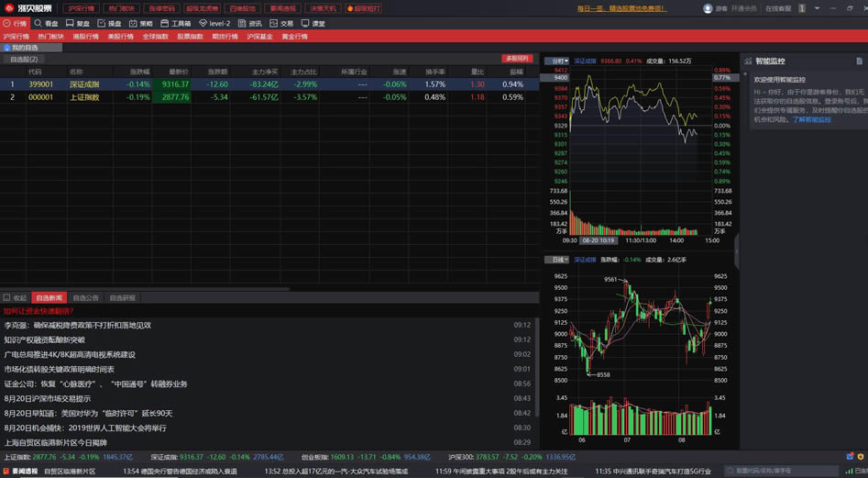868x478 pixels.
Task: Open the 热门板块 top shortcut button
Action: 121,8
